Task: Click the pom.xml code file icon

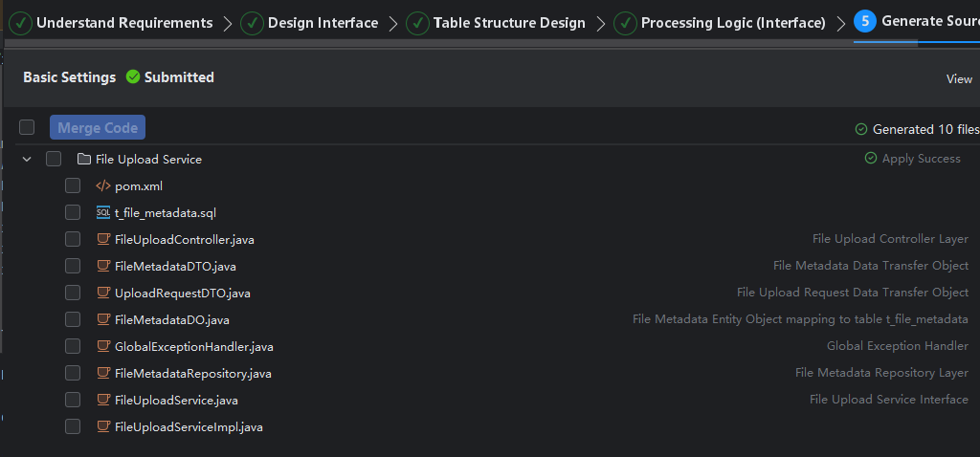Action: tap(103, 186)
